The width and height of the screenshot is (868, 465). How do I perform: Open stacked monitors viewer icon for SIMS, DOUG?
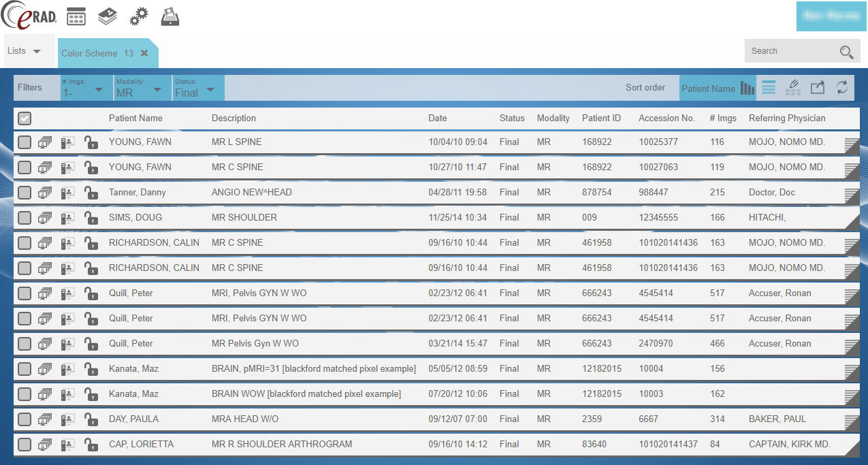[x=45, y=218]
